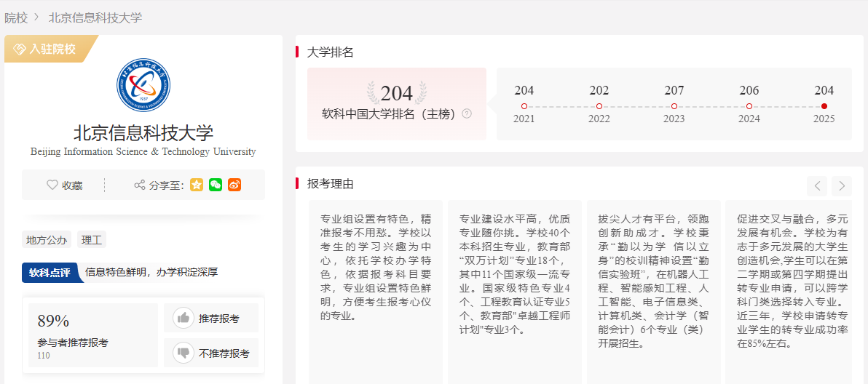Click the 110 participants count
Image resolution: width=868 pixels, height=384 pixels.
pos(43,355)
